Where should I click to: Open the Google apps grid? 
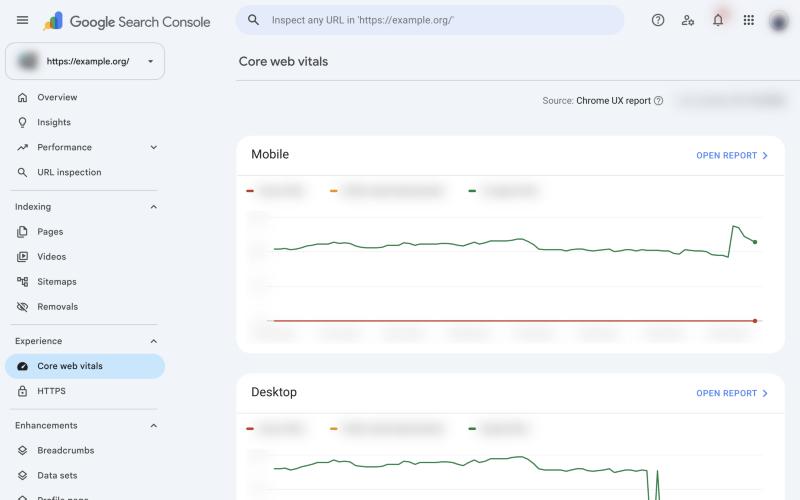pyautogui.click(x=748, y=20)
